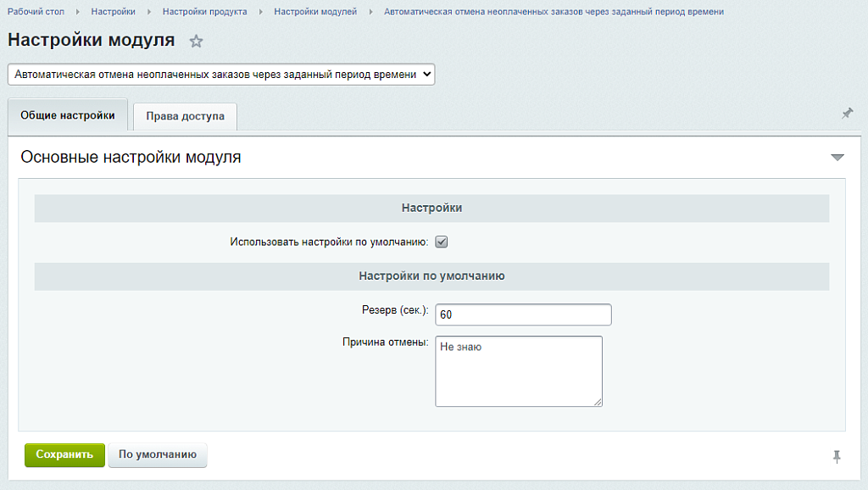Viewport: 868px width, 490px height.
Task: Click the 'Настройки по умолчанию' section header
Action: (431, 276)
